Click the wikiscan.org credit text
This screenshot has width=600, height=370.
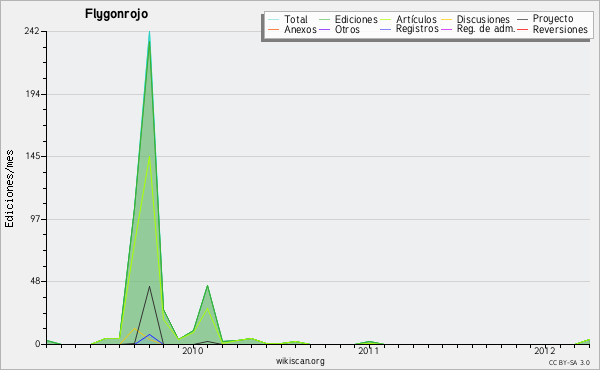(300, 361)
